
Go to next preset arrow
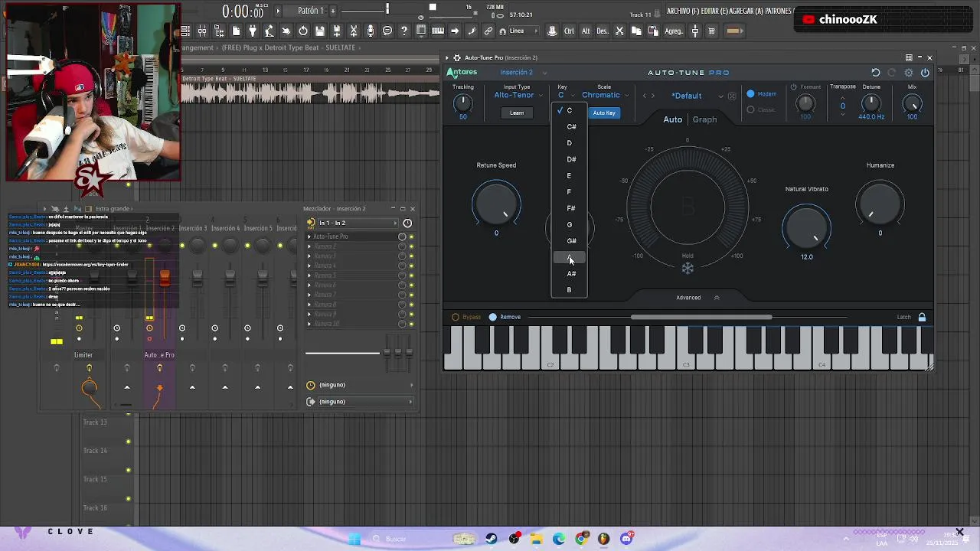pos(652,96)
